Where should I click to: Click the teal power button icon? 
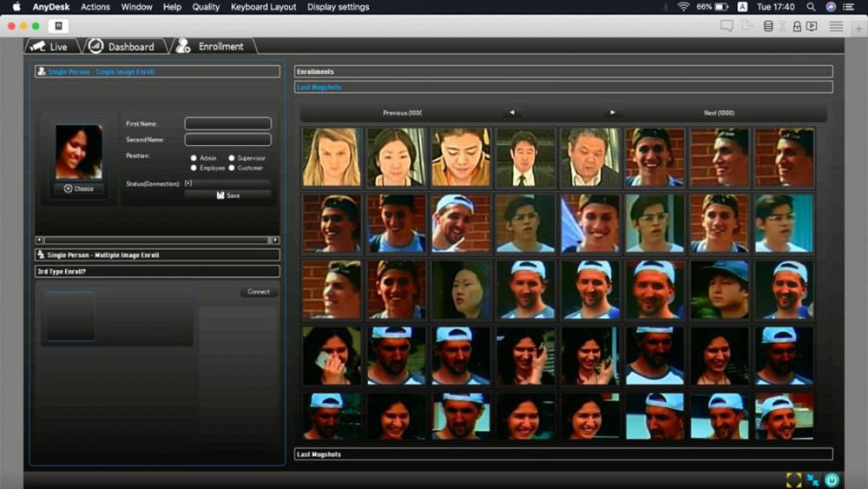pos(832,479)
